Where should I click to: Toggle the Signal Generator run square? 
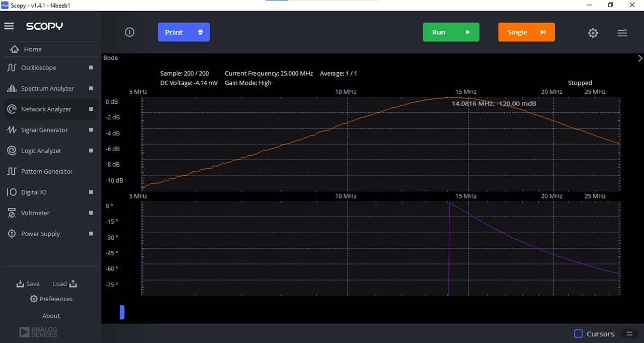click(91, 130)
